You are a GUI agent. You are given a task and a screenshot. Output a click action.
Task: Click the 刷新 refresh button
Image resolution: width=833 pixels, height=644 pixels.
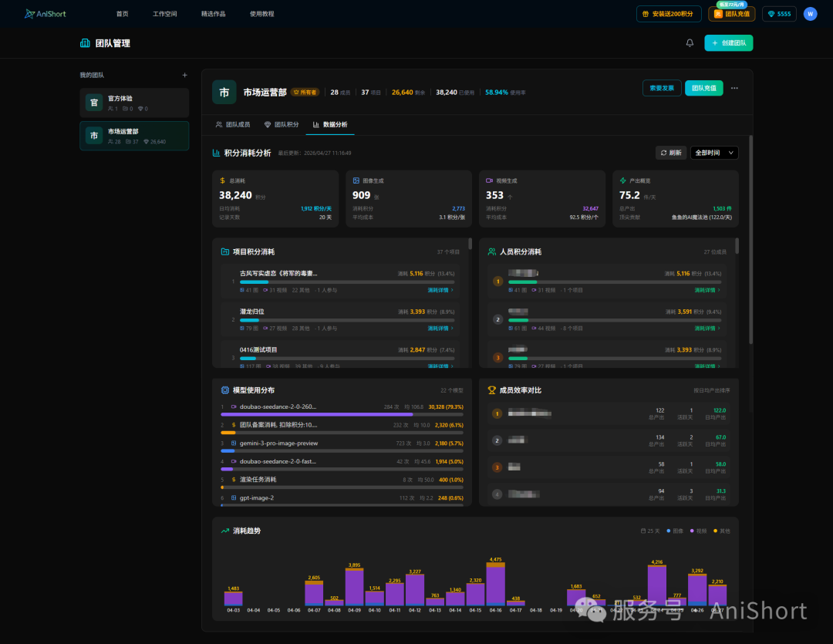tap(671, 153)
